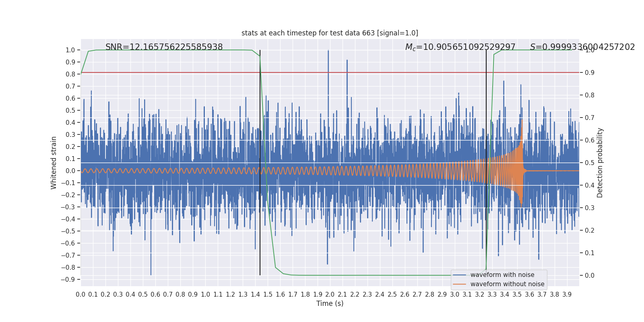Click the Mc=10.905651092529297 chirp mass annotation
Image resolution: width=644 pixels, height=322 pixels.
[460, 47]
